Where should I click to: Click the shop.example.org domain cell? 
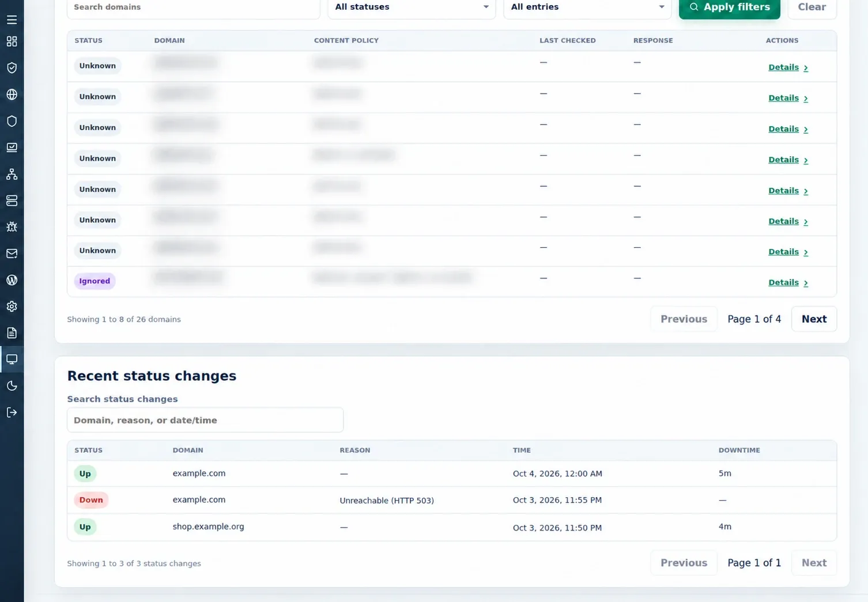(208, 527)
